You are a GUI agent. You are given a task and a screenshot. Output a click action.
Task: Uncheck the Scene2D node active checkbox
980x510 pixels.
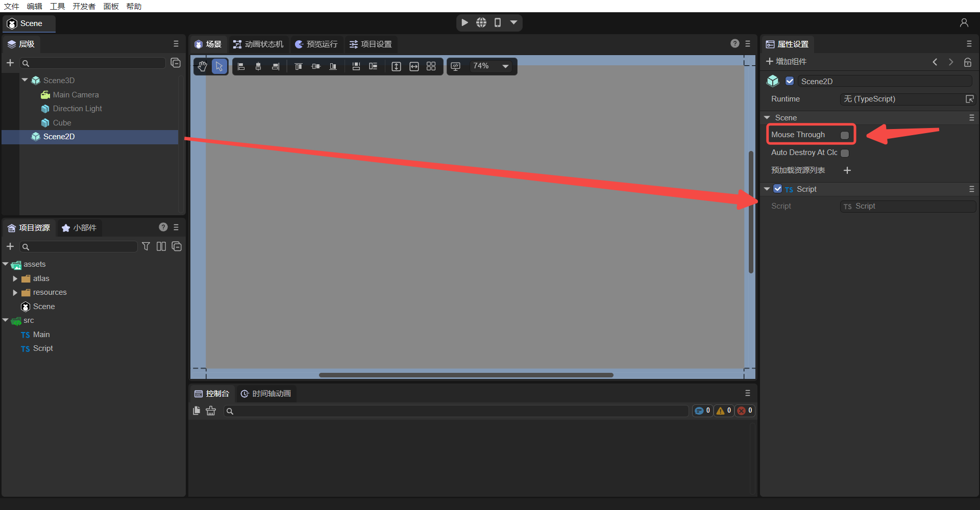tap(790, 81)
